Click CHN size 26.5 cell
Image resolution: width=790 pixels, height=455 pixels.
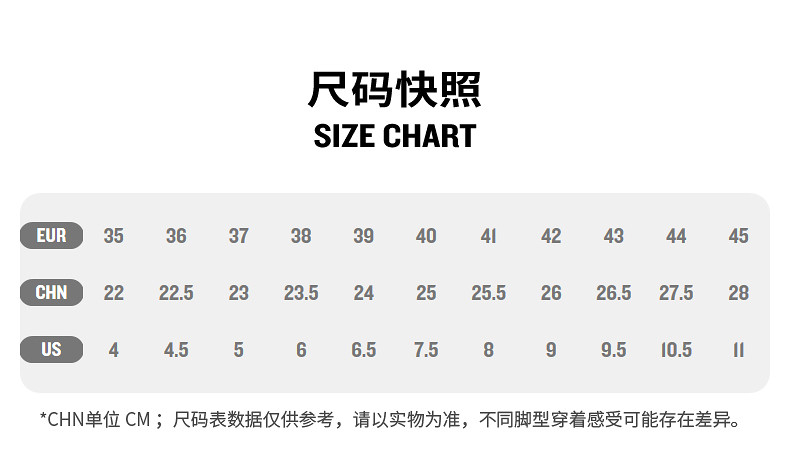613,293
